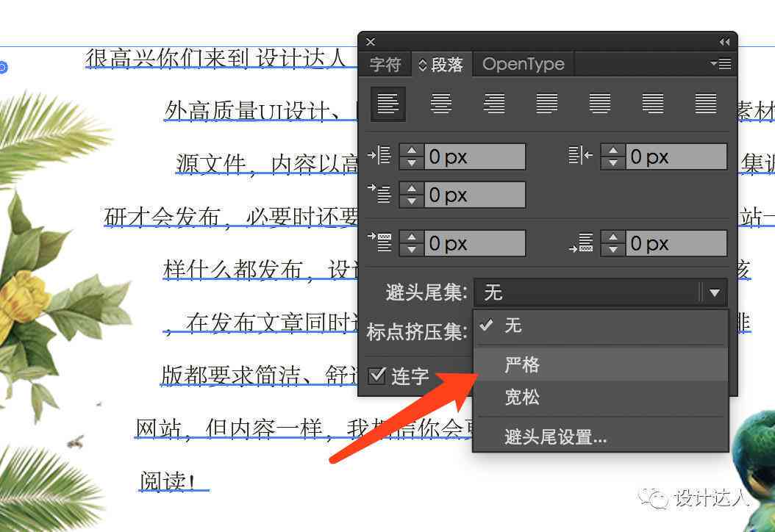The height and width of the screenshot is (532, 775).
Task: Select align center paragraph icon
Action: [x=441, y=104]
